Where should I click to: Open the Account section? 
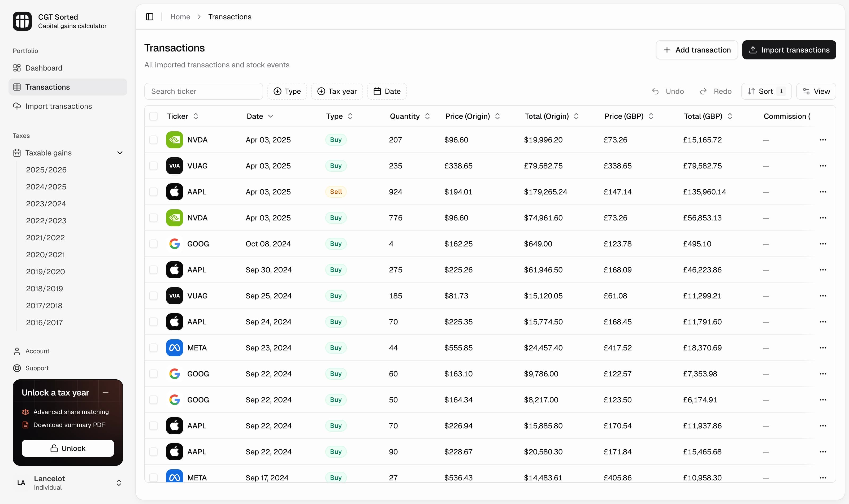[37, 351]
